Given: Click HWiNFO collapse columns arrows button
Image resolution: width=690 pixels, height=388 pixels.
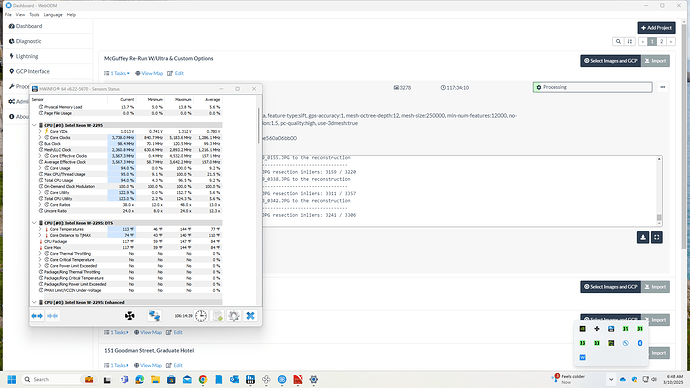Looking at the screenshot, I should point(52,316).
